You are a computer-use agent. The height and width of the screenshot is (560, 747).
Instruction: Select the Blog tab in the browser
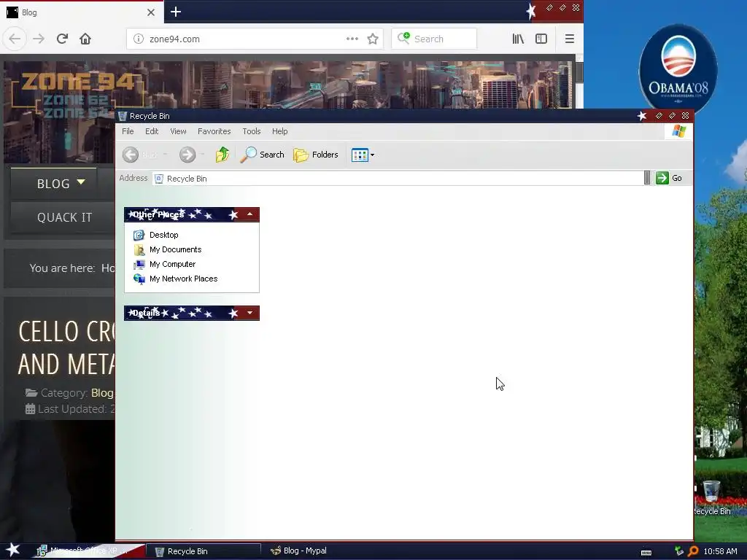[x=81, y=12]
